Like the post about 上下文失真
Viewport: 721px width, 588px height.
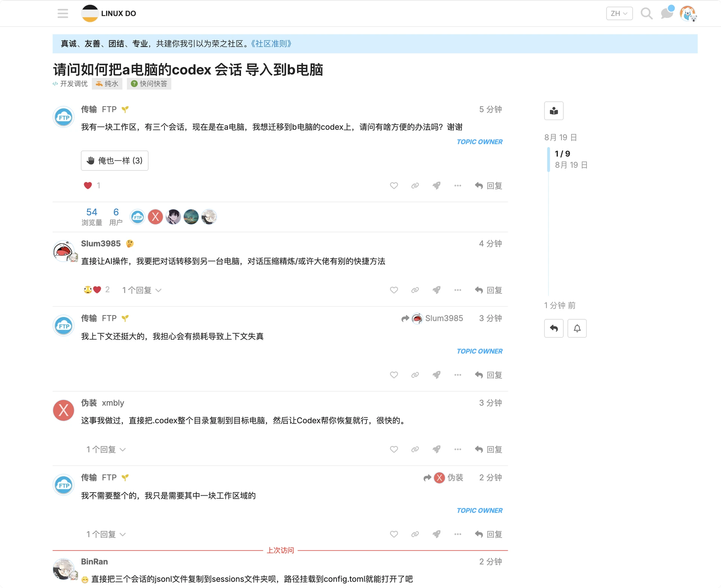click(x=394, y=375)
